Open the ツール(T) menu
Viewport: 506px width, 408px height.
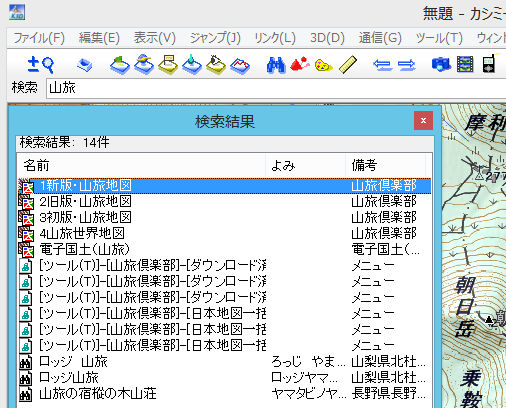439,38
